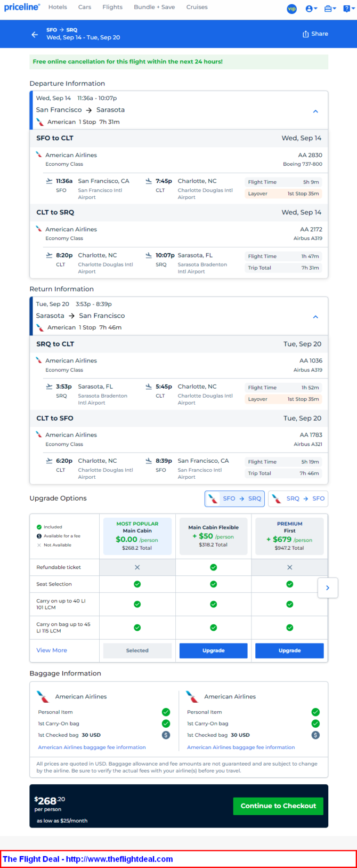This screenshot has height=868, width=357.
Task: Open the user account profile icon
Action: (311, 9)
